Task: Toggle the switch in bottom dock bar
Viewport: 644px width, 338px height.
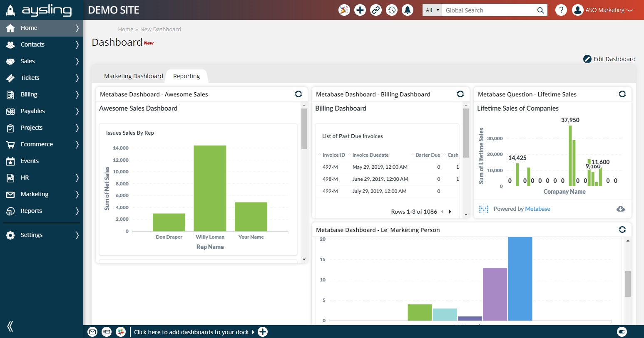Action: point(622,332)
